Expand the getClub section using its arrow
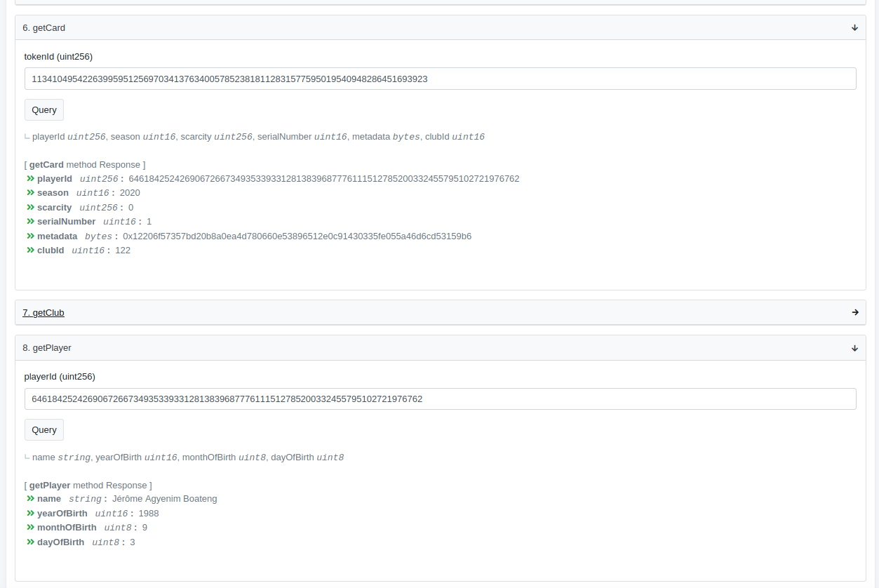 click(854, 313)
